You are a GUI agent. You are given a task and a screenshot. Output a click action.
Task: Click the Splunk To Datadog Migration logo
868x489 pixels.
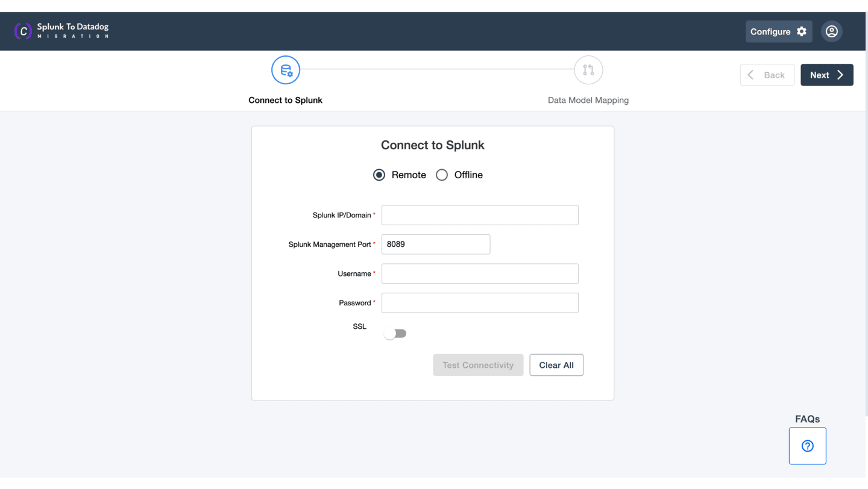coord(61,31)
